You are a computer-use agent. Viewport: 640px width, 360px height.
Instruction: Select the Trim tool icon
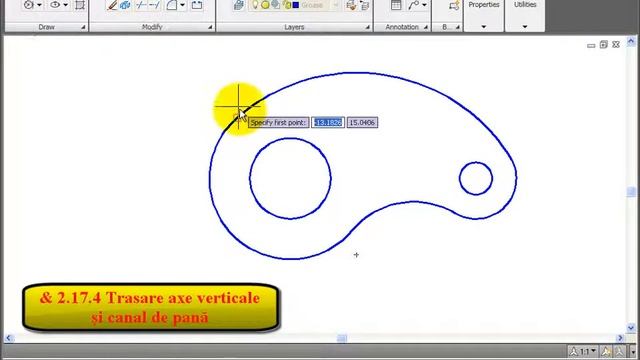[x=141, y=5]
